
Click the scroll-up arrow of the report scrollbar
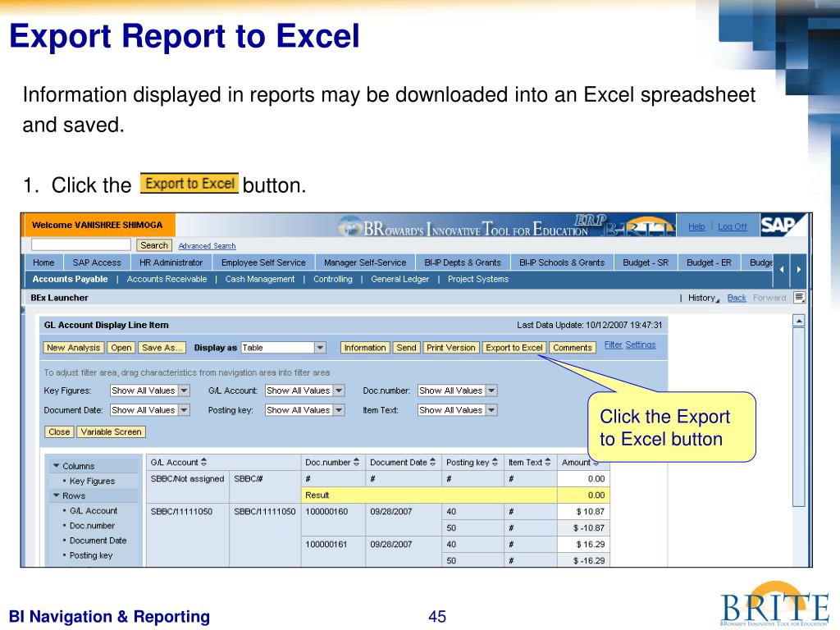(799, 321)
